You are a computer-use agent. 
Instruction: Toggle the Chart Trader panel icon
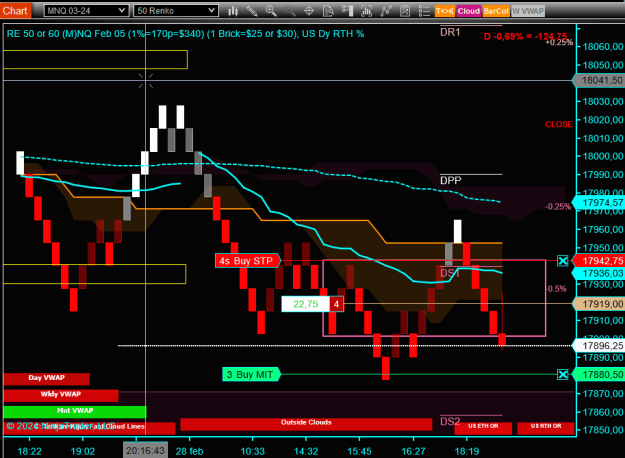(347, 11)
